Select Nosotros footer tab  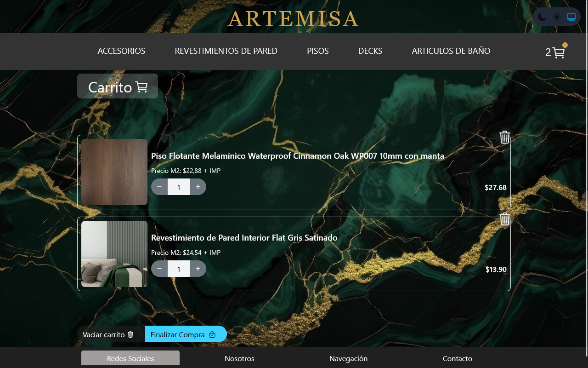click(239, 358)
